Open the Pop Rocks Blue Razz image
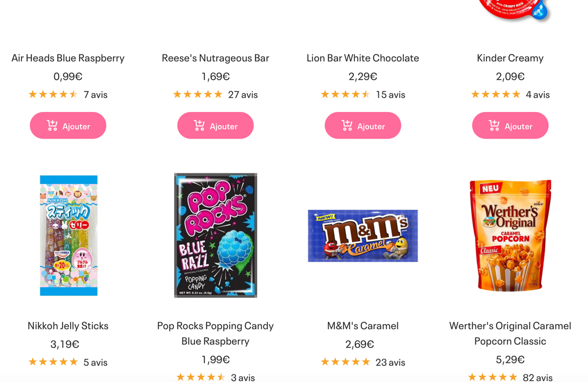Viewport: 588px width, 382px height. [215, 236]
